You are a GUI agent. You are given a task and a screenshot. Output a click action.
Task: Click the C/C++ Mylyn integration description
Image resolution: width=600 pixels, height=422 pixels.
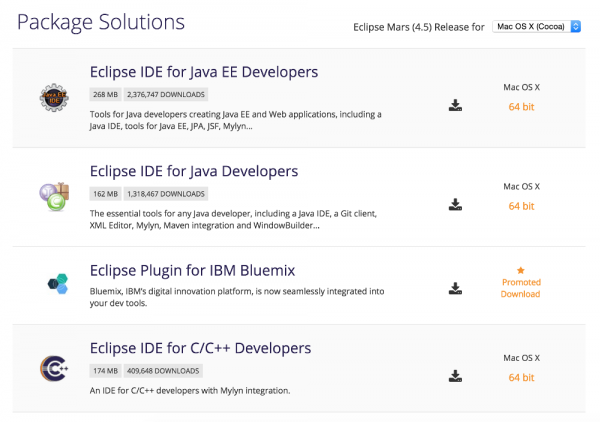190,391
